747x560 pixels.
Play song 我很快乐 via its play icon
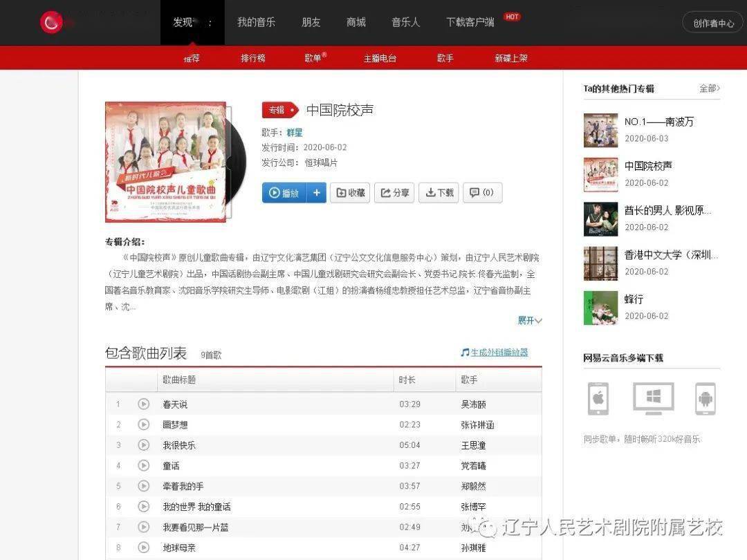(x=143, y=445)
